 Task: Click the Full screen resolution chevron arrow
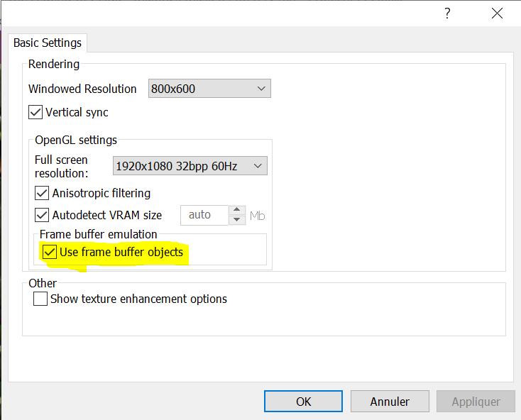(258, 166)
